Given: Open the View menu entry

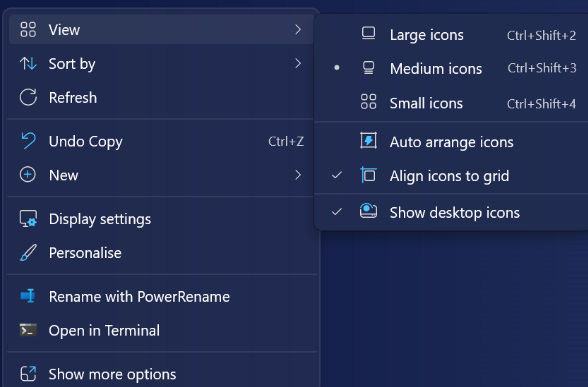Looking at the screenshot, I should coord(161,30).
